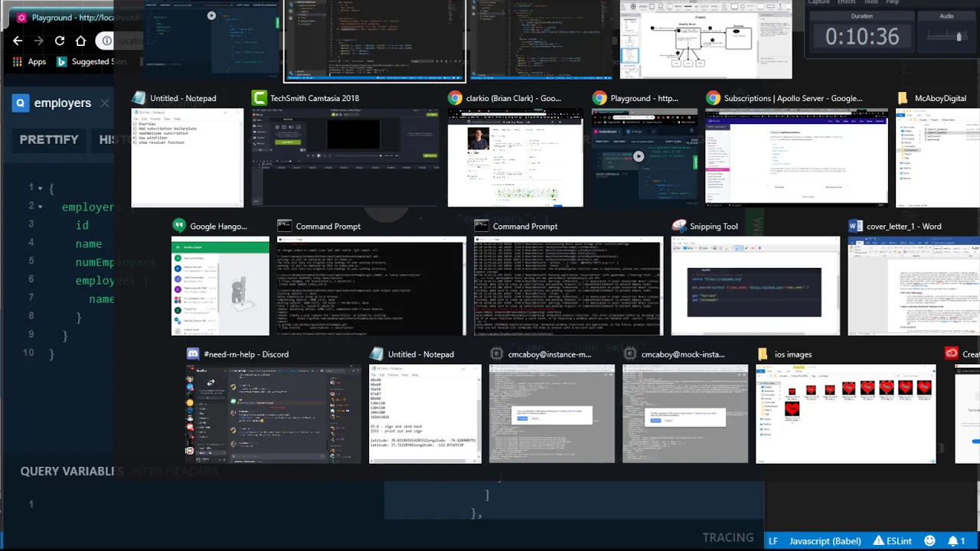Screen dimensions: 980x551
Task: Reload the Playground page
Action: [x=60, y=41]
